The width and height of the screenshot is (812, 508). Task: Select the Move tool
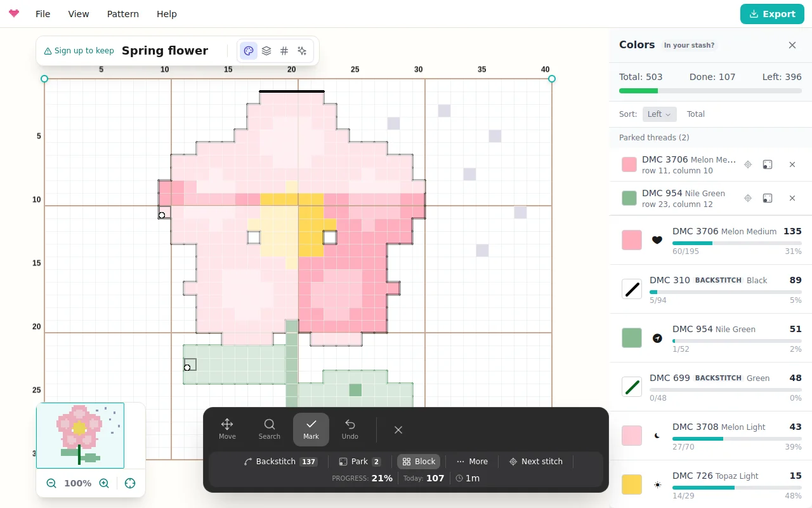(x=227, y=429)
